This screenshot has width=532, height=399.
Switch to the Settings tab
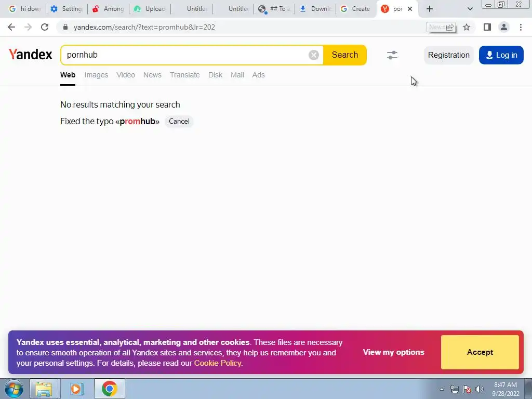pyautogui.click(x=66, y=9)
